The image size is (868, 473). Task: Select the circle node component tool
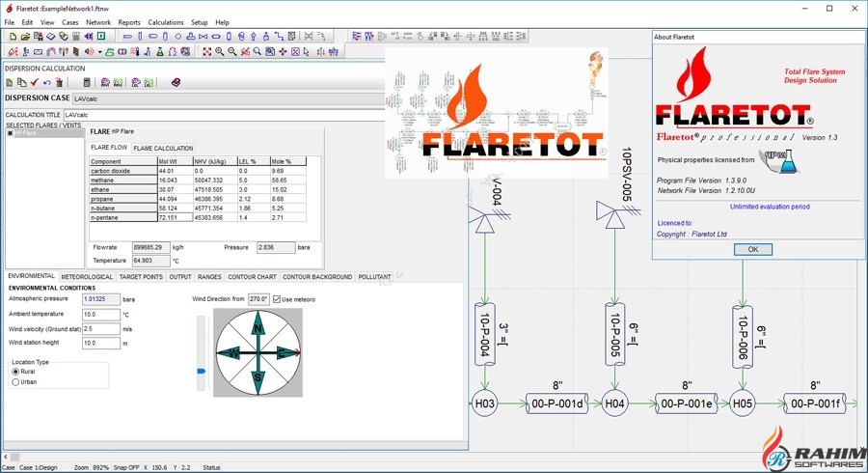click(178, 37)
